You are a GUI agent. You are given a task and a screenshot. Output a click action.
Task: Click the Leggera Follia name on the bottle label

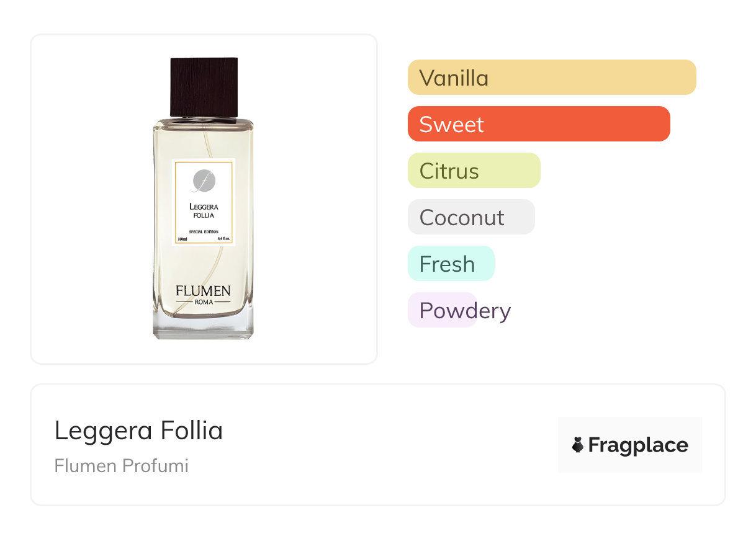204,211
